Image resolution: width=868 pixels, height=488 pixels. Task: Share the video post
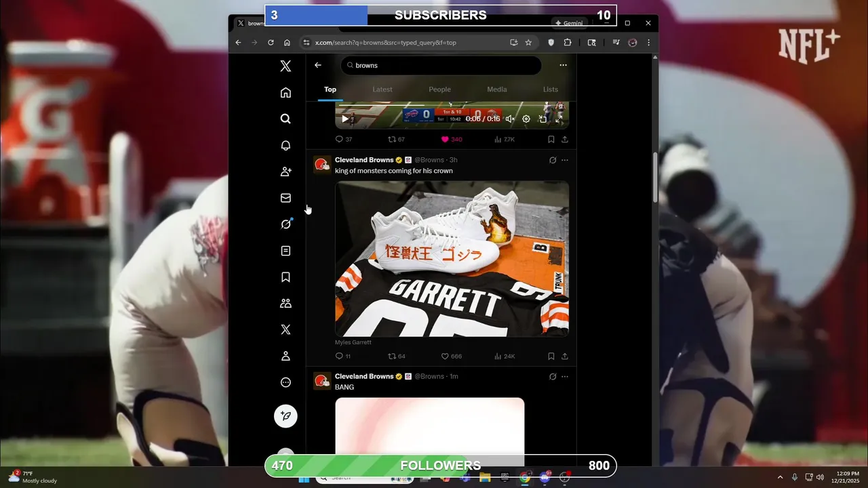[x=564, y=139]
